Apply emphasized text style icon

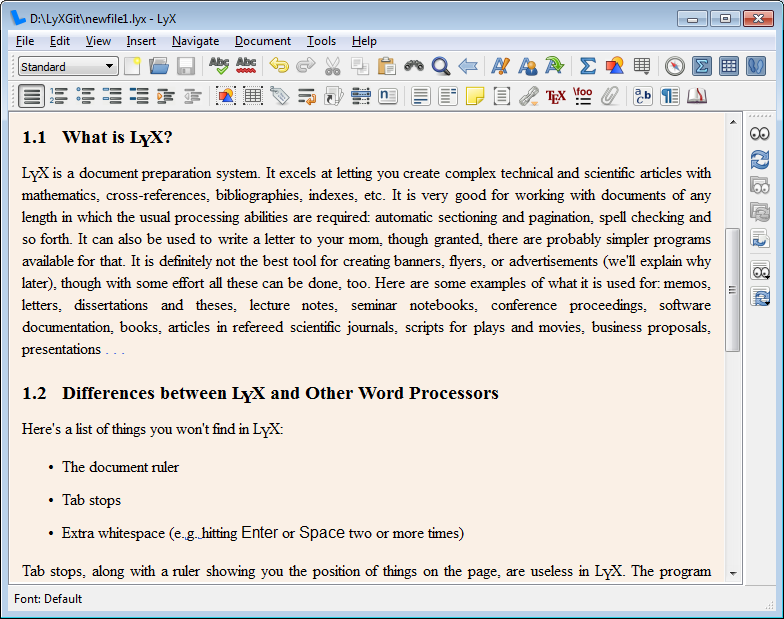[x=500, y=66]
